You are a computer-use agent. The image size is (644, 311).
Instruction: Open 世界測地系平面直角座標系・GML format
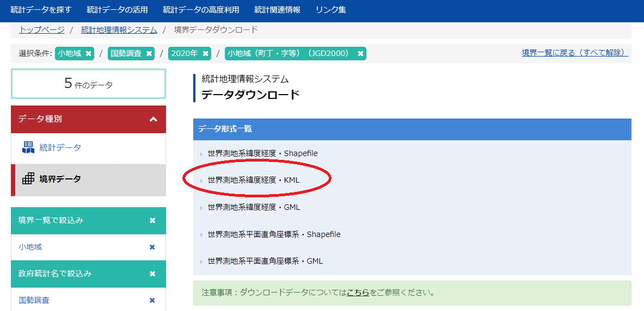coord(265,261)
